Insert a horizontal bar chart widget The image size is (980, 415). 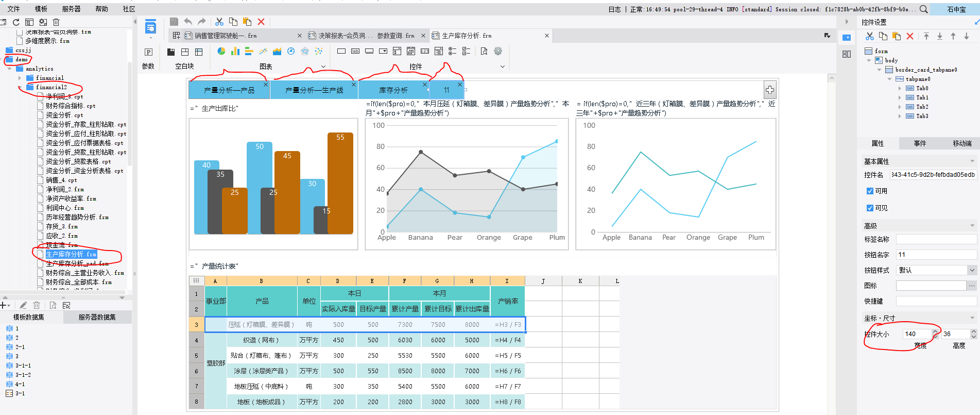pos(249,51)
